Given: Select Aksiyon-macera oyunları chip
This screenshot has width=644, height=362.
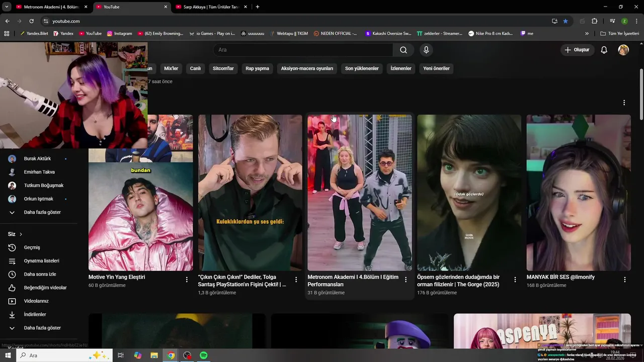Looking at the screenshot, I should click(x=307, y=68).
